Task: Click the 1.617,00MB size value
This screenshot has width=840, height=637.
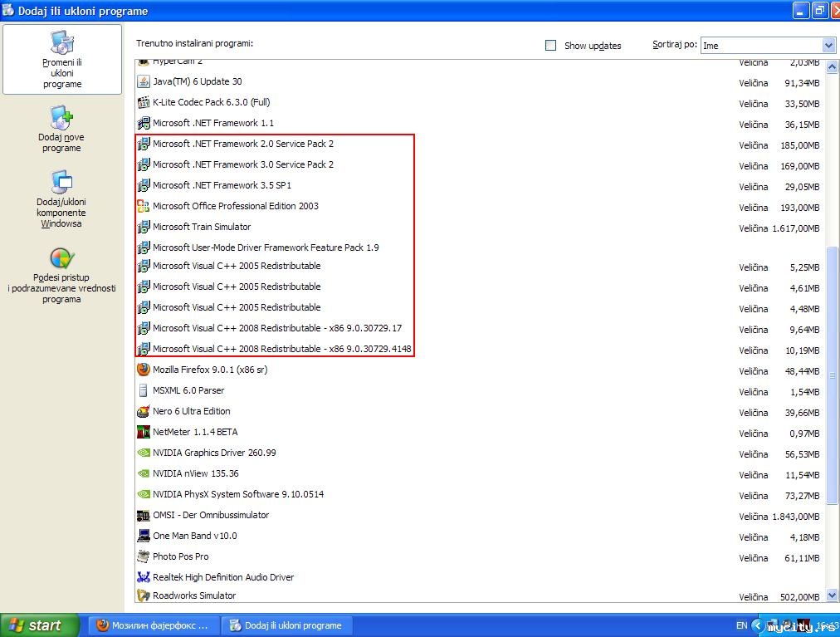Action: (x=796, y=228)
